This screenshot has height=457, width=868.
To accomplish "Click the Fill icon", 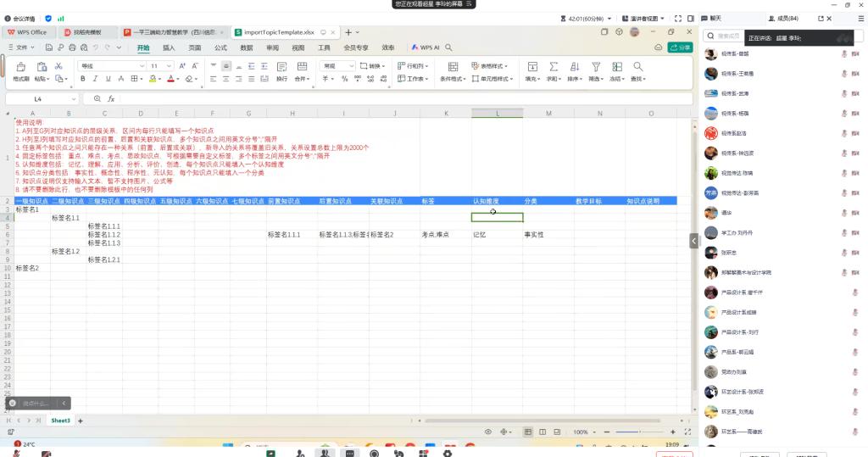I will (532, 67).
